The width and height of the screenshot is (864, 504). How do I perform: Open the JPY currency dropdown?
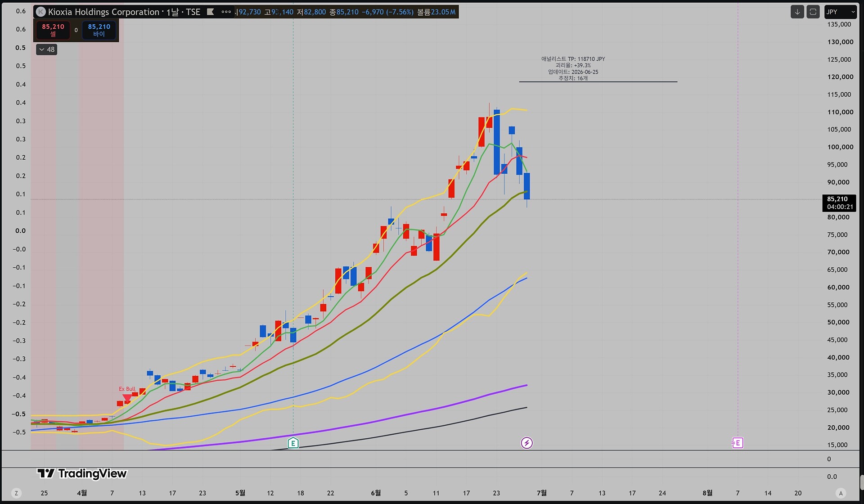840,12
